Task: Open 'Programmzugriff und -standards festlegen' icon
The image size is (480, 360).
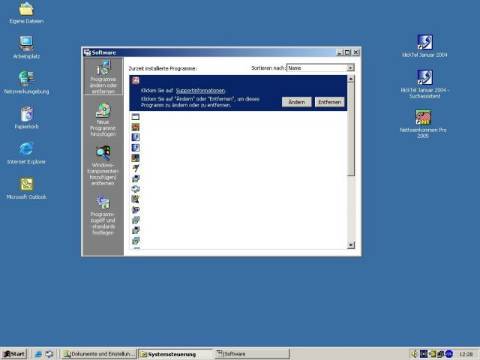Action: 103,215
